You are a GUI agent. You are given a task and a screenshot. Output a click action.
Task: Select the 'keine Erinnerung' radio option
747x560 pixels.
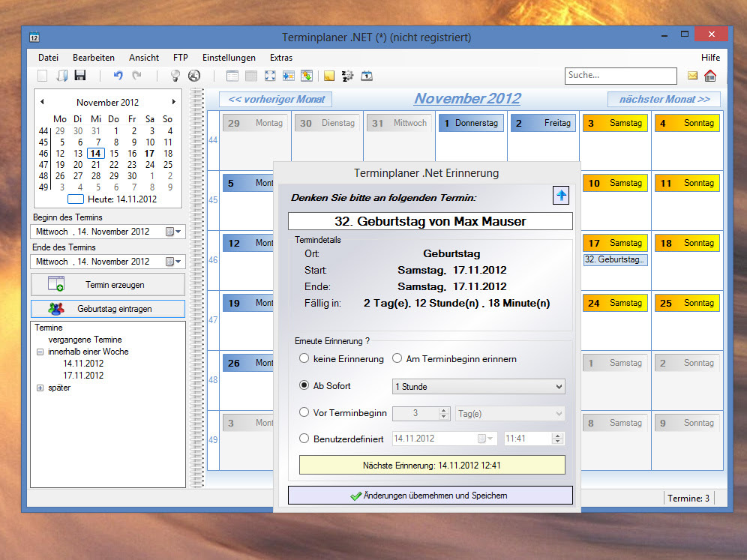(304, 359)
